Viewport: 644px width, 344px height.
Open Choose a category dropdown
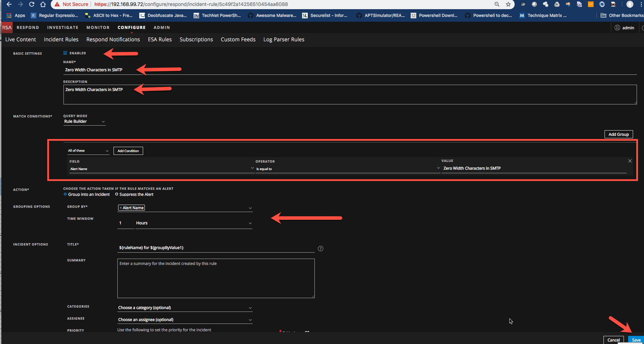click(185, 308)
